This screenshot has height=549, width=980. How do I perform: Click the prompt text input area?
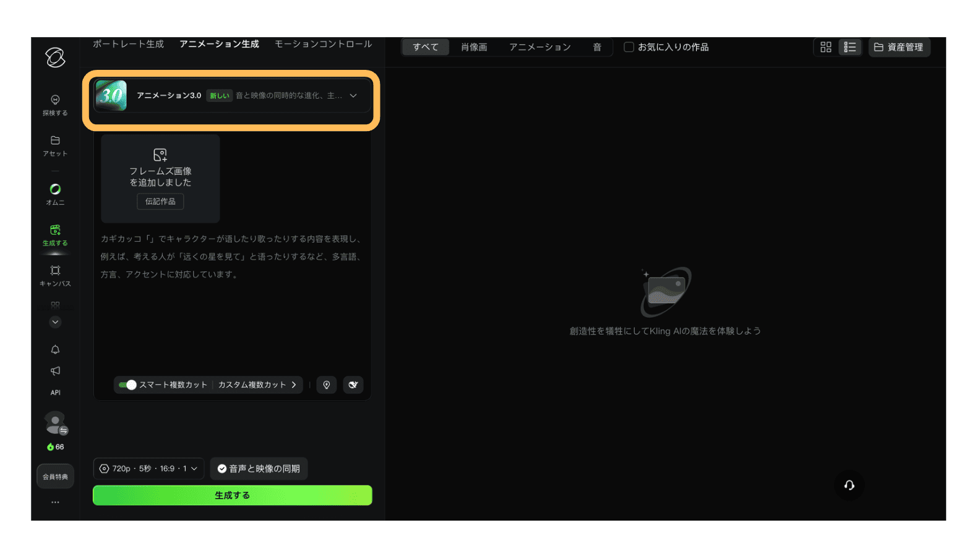click(x=232, y=309)
